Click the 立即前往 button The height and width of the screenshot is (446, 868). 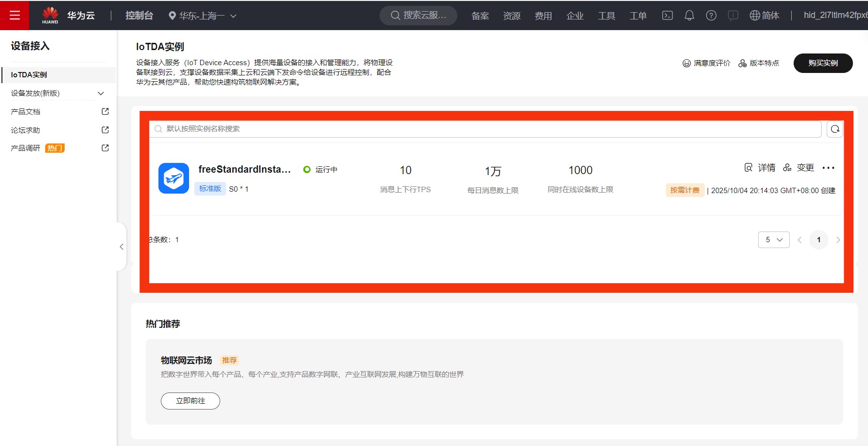[191, 401]
